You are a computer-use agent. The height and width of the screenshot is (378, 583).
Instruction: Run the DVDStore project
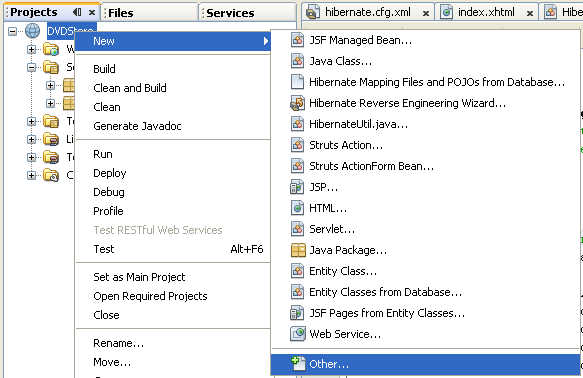coord(103,154)
